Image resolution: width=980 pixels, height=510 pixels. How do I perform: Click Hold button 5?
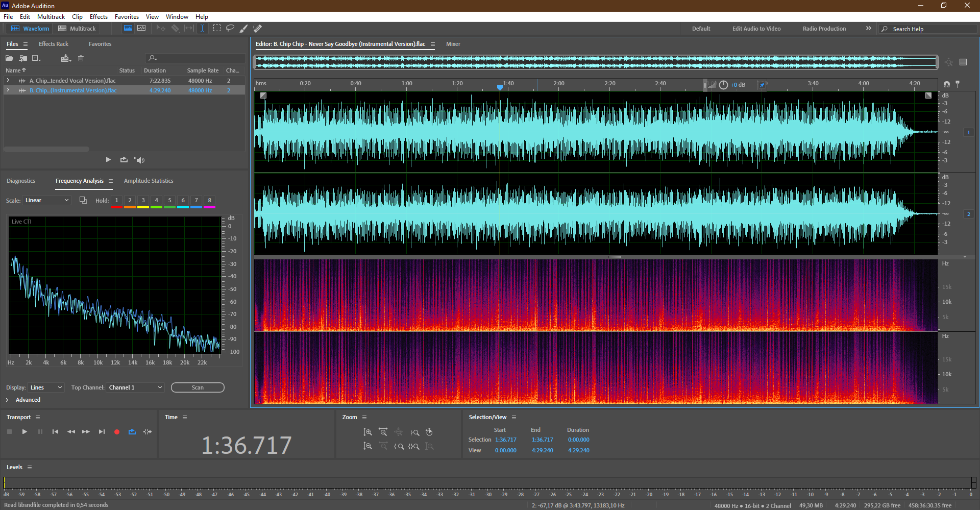[169, 200]
